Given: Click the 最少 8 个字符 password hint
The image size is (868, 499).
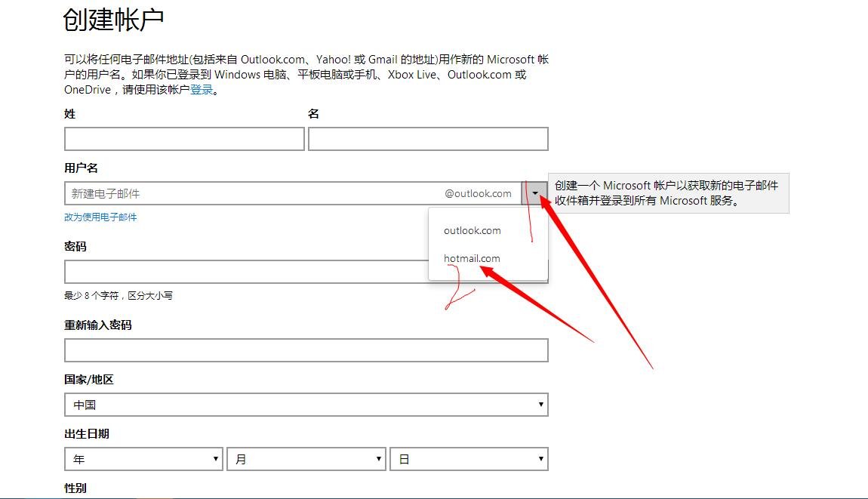Looking at the screenshot, I should [x=119, y=296].
